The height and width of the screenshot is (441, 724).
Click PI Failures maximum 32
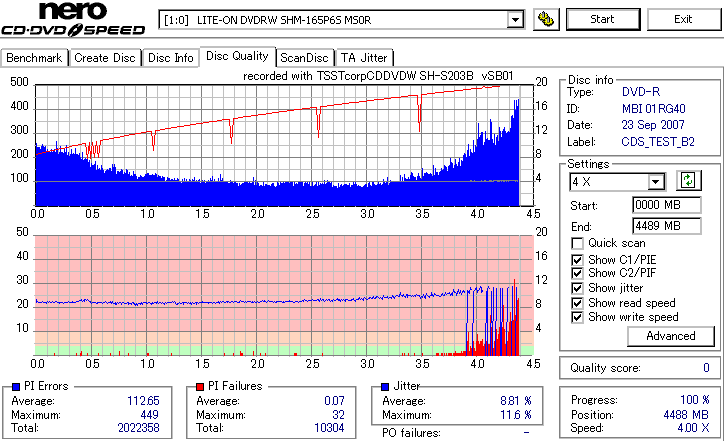338,415
